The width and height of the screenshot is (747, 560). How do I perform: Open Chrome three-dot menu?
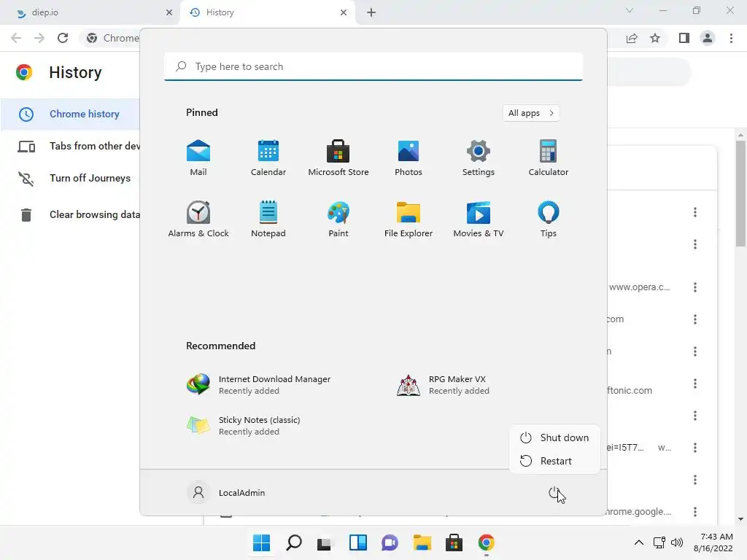[x=731, y=38]
